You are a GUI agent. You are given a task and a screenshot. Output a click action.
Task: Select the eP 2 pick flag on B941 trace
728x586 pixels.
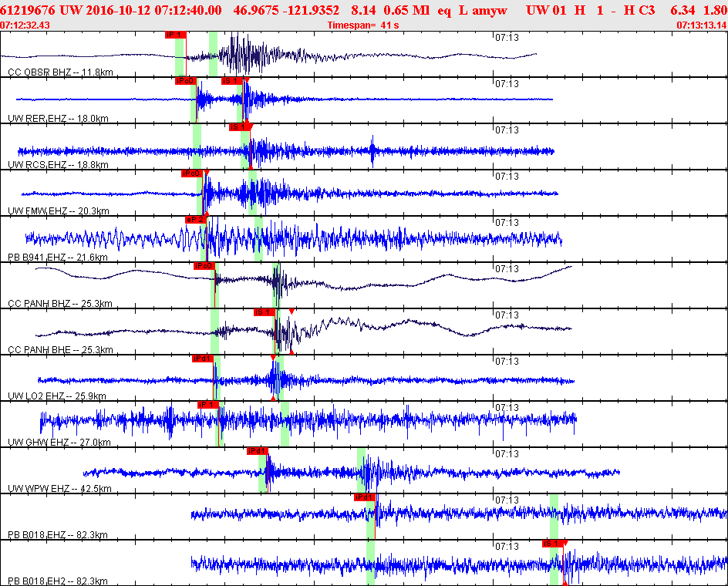[x=196, y=220]
